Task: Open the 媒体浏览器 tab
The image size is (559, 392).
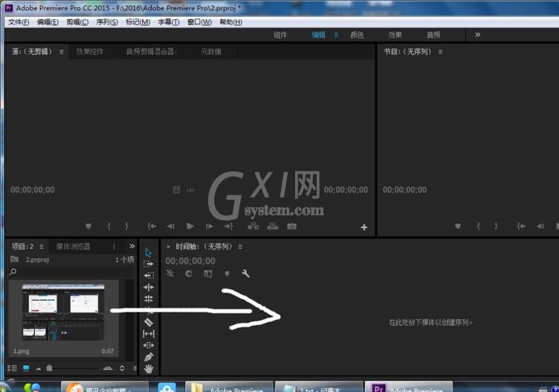Action: pyautogui.click(x=73, y=246)
